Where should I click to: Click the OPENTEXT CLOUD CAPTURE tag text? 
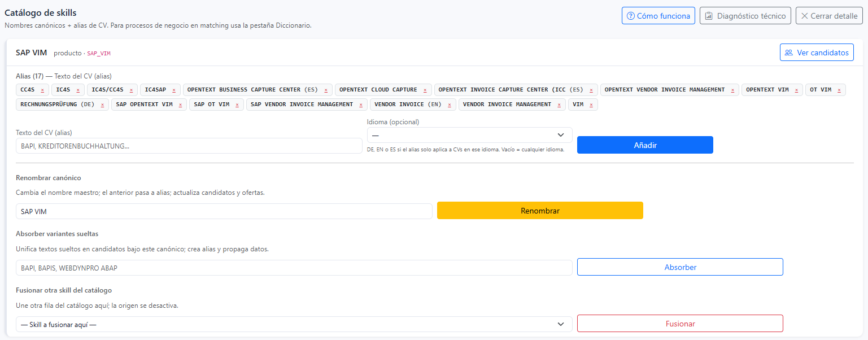tap(378, 90)
